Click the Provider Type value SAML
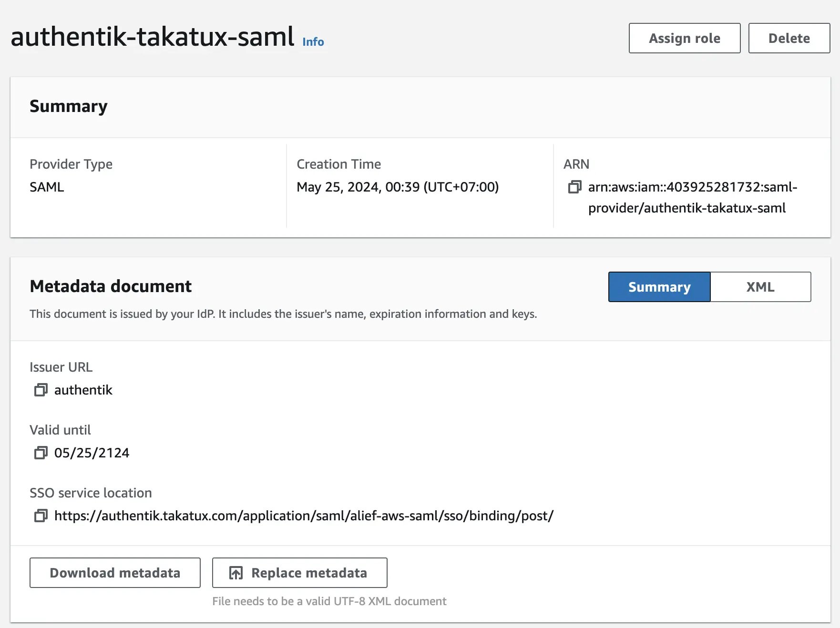840x628 pixels. (47, 187)
